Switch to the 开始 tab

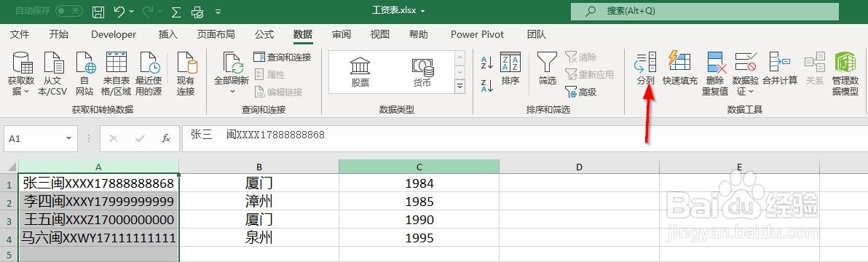click(59, 34)
